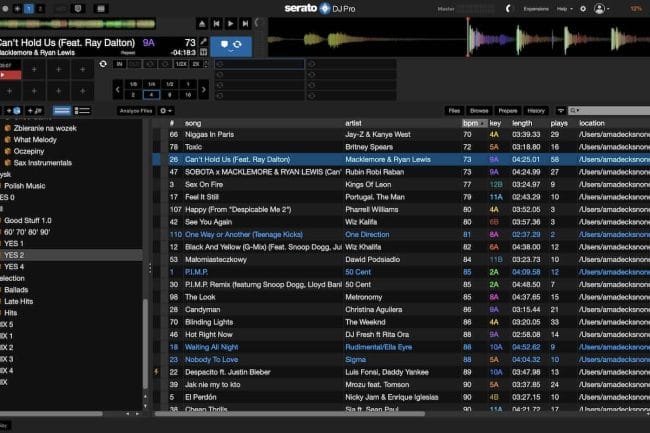Screen dimensions: 650x433
Task: Open the column filter dropdown icon
Action: point(560,111)
